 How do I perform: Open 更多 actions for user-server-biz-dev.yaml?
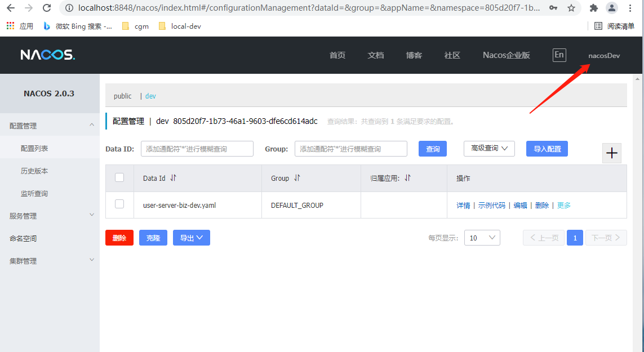[x=564, y=206]
